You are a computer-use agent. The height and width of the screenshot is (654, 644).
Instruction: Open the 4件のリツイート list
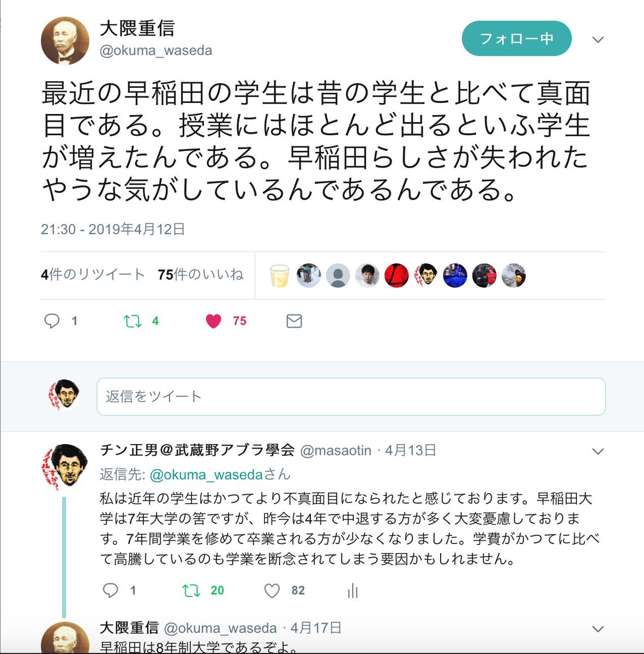click(93, 275)
